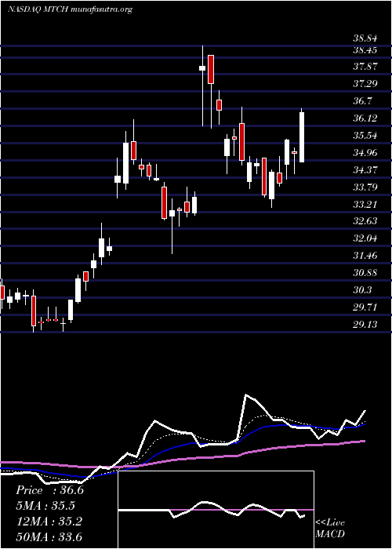Click inside the MACD inset chart box
Screen dimensions: 392x549
(x=216, y=509)
